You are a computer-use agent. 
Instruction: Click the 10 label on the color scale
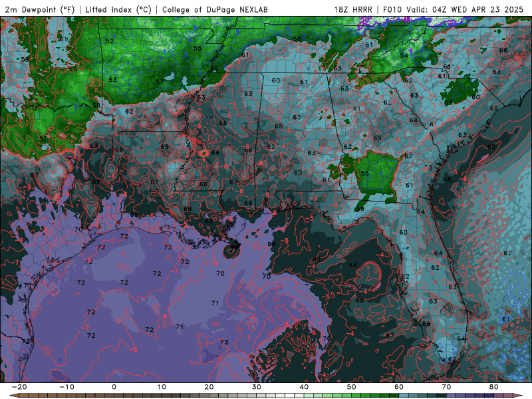tap(162, 387)
